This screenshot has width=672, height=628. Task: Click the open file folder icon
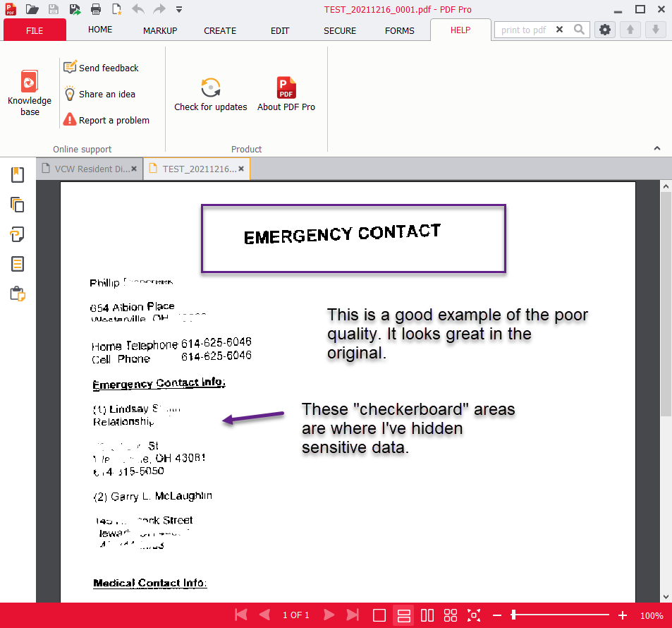pos(32,9)
